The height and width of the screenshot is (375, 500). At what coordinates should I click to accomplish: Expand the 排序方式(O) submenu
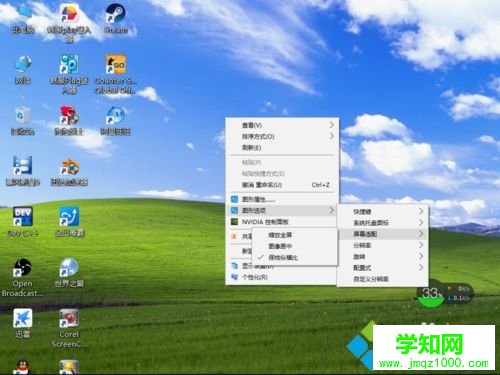pos(283,136)
